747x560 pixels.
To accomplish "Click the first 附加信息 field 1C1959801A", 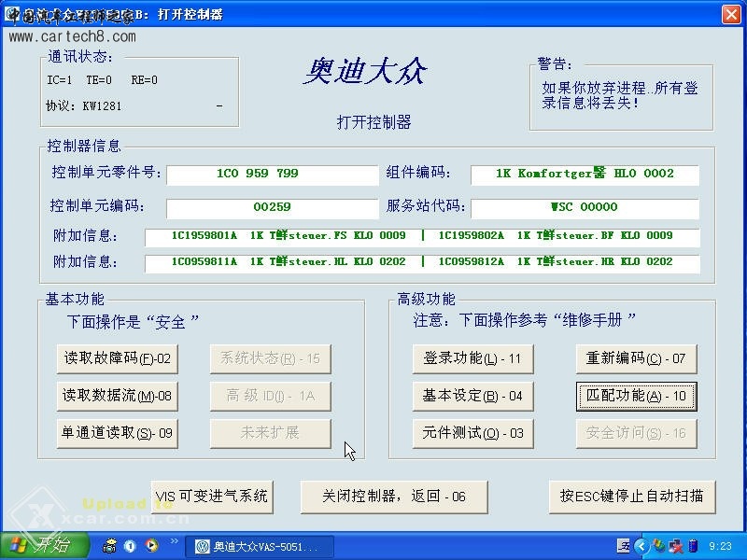I will click(x=422, y=237).
